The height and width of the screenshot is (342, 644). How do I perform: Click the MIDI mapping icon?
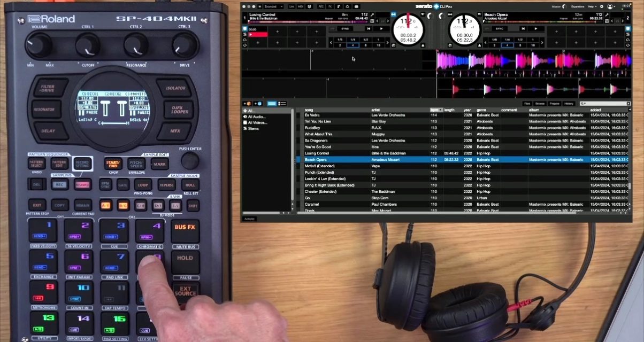point(301,6)
